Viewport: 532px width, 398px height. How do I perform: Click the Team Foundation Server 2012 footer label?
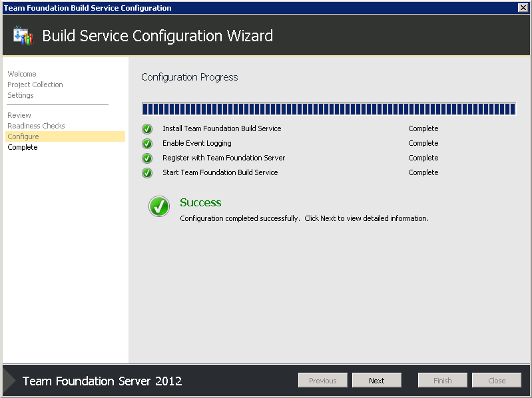pyautogui.click(x=102, y=381)
